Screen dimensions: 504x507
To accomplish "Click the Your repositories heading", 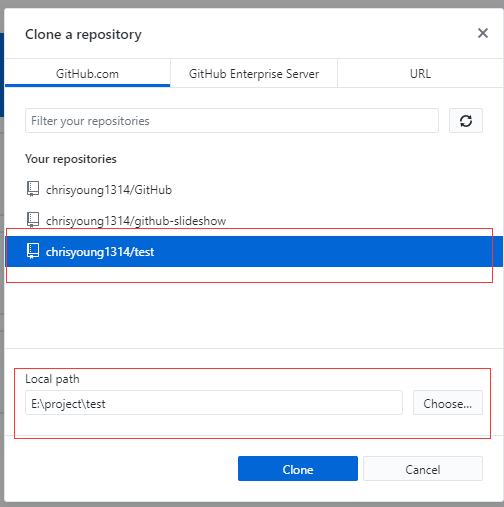I will [x=71, y=159].
